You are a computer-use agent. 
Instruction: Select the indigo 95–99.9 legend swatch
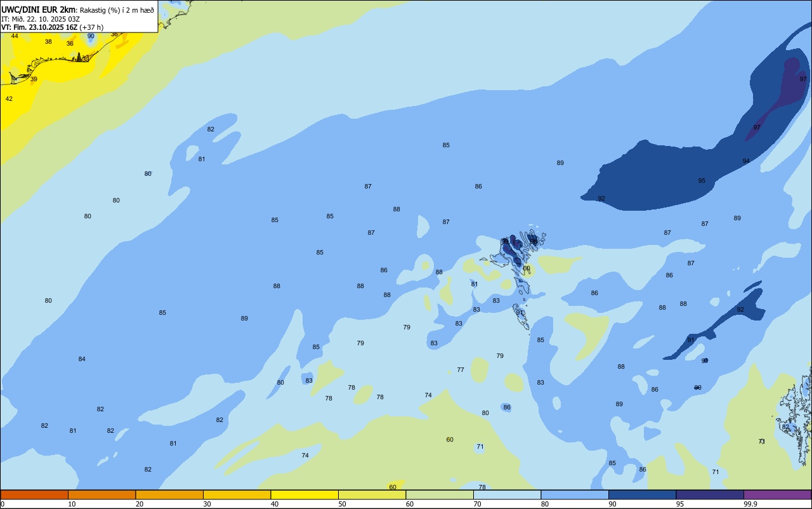click(710, 494)
